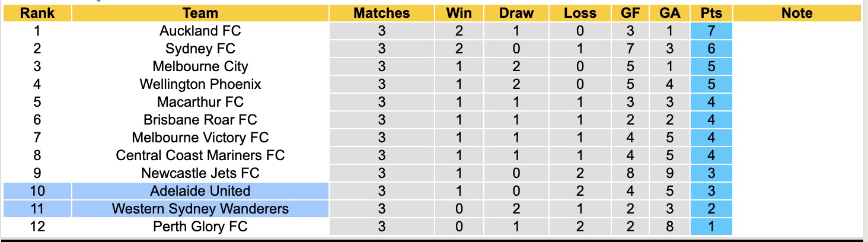Click Western Sydney Wanderers team name
Viewport: 868px width, 242px height.
[x=200, y=209]
